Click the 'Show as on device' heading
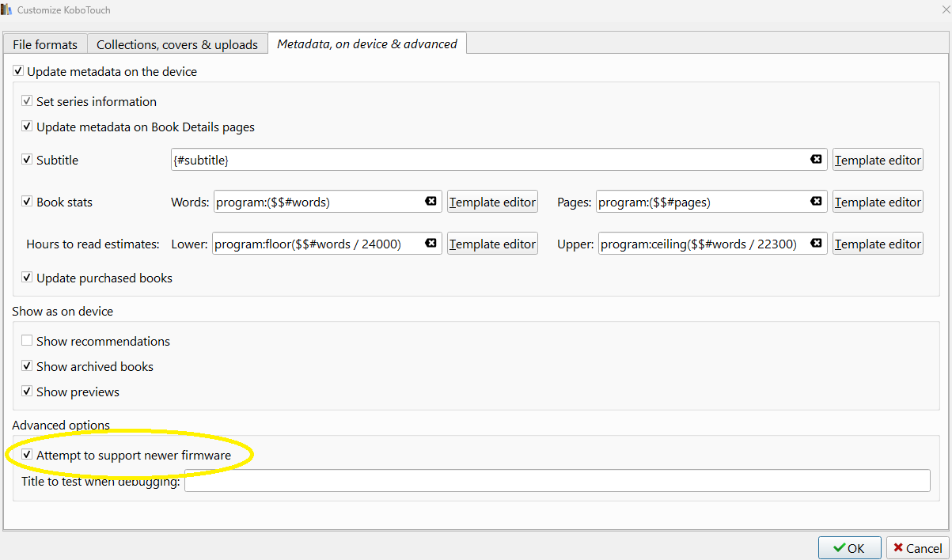The height and width of the screenshot is (560, 952). coord(63,311)
